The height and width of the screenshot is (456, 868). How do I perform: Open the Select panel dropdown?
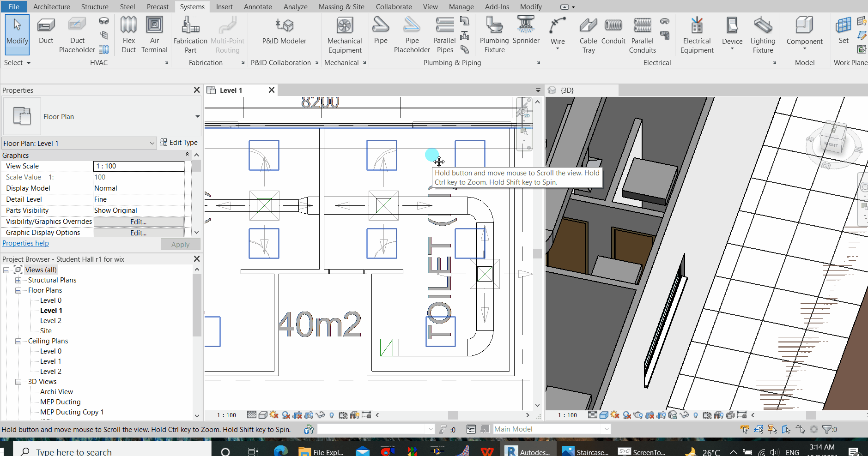[x=17, y=63]
